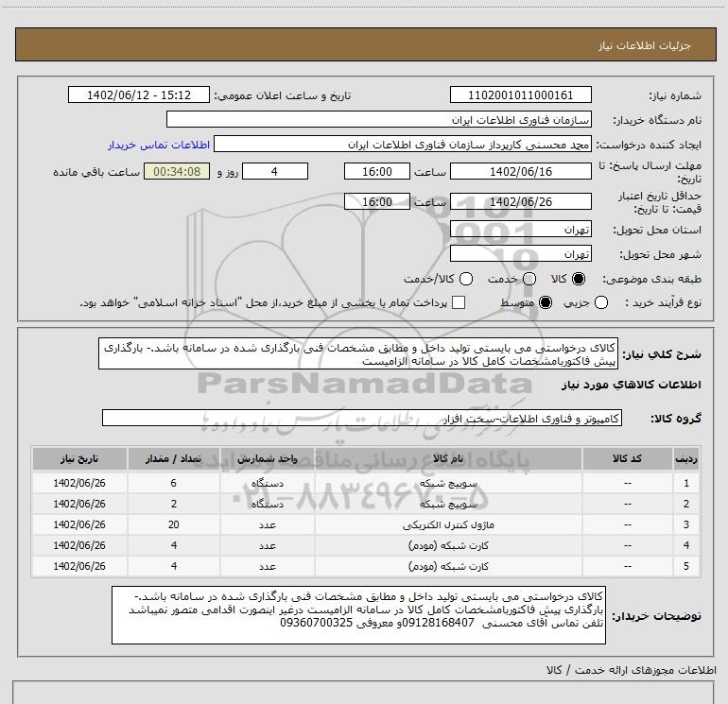
Task: Select the جزیی purchase type radio
Action: click(x=601, y=302)
